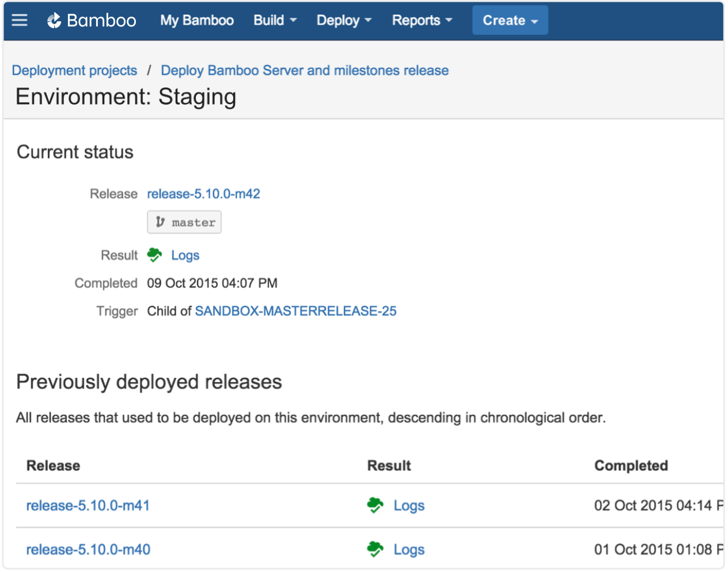
Task: Click the 01 Oct 2015 01:08 completed cell
Action: tap(659, 550)
